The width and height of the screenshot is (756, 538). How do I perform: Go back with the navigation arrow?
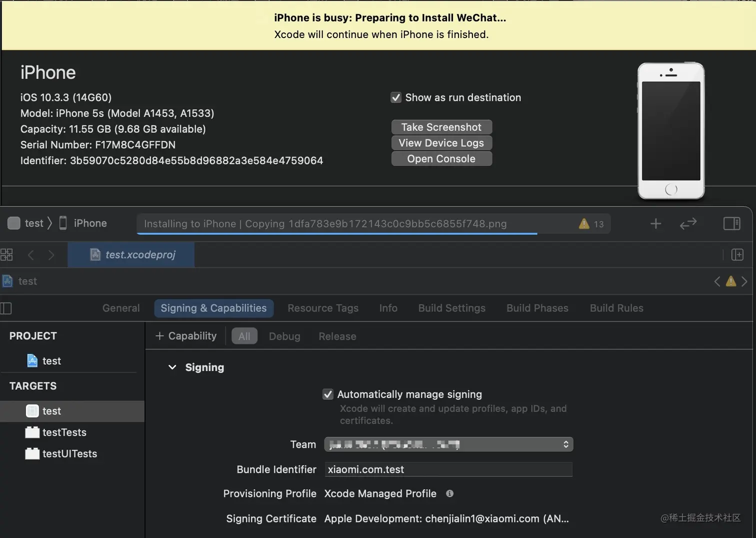[x=31, y=255]
